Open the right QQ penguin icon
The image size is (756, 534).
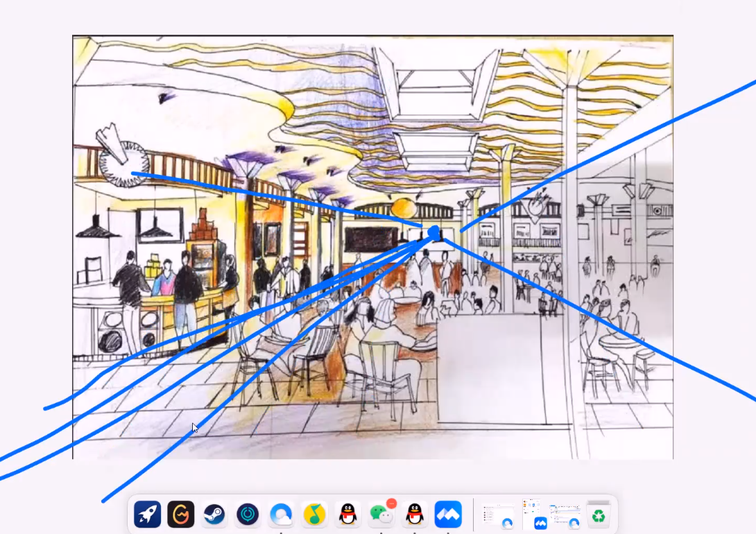414,515
